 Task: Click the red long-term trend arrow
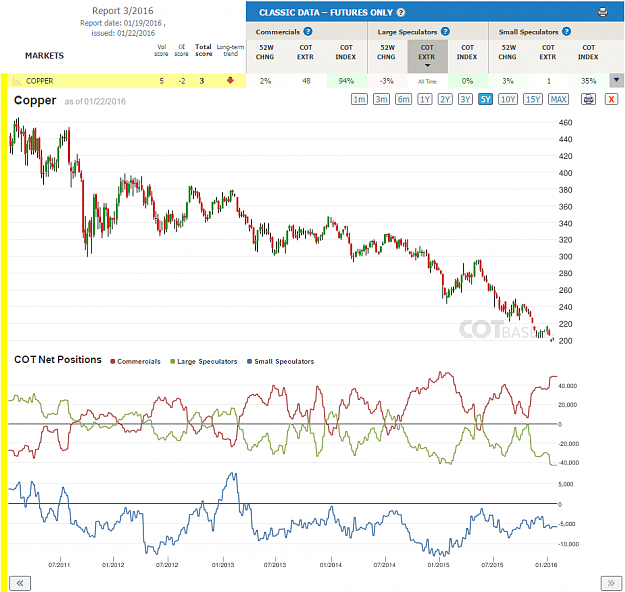[x=230, y=81]
